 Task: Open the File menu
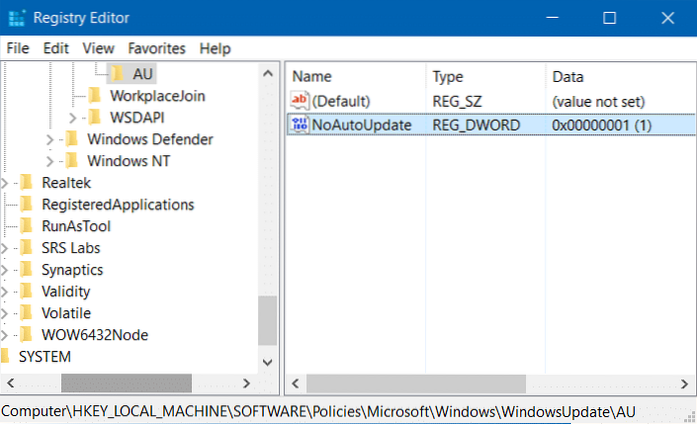tap(19, 48)
